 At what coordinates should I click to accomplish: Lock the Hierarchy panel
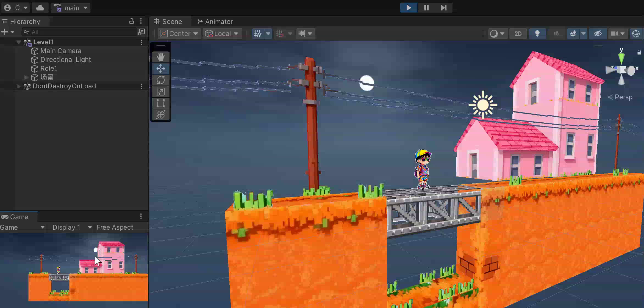tap(132, 21)
